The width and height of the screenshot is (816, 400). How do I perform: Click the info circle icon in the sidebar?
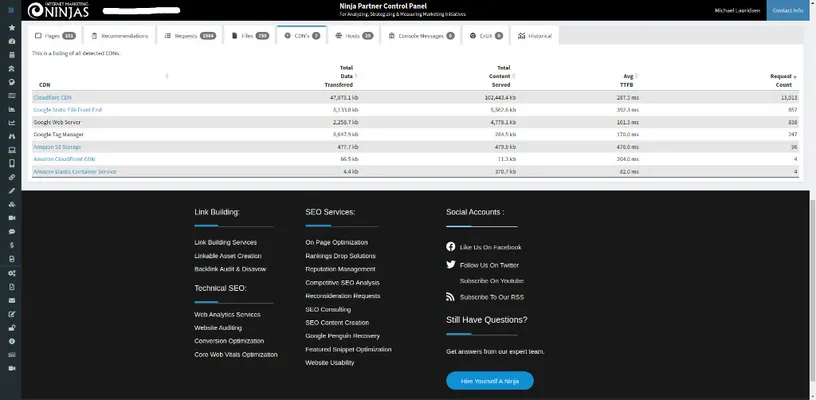point(11,341)
